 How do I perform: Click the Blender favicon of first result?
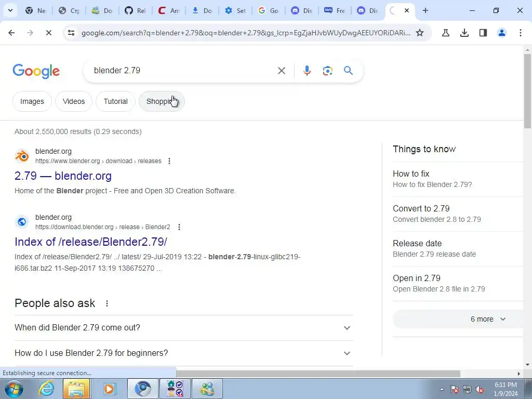coord(22,156)
